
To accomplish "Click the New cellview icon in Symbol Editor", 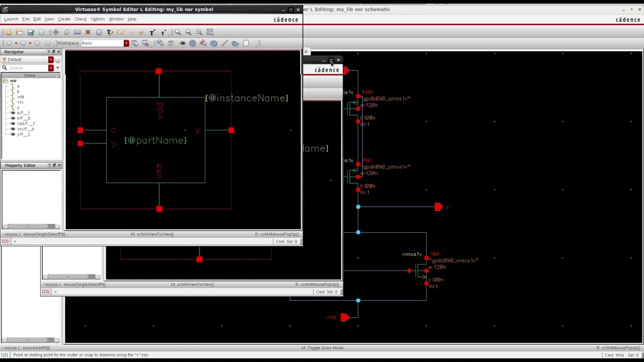I will click(x=9, y=32).
